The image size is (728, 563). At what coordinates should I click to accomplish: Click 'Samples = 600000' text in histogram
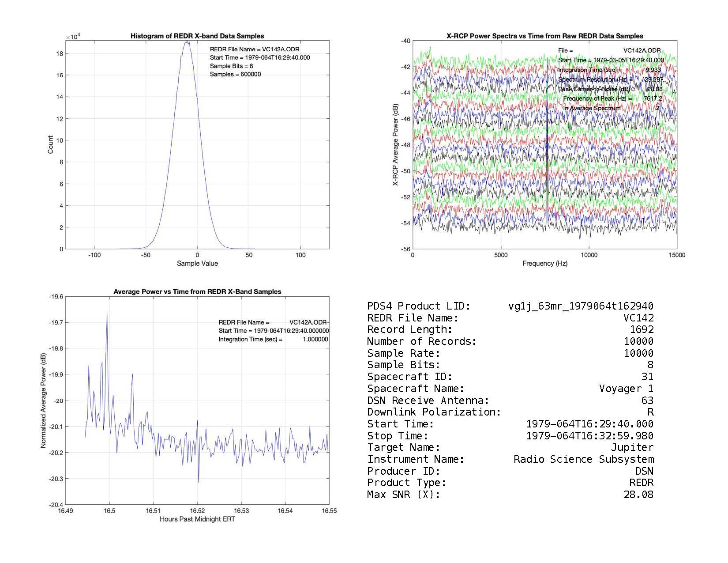pos(235,74)
